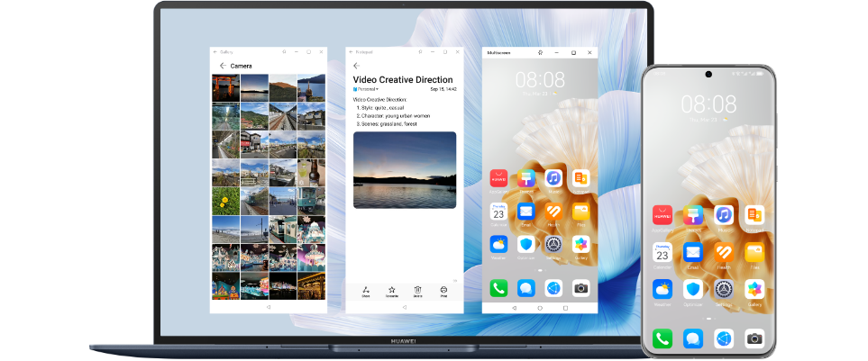Screen dimensions: 868x361
Task: Tap Browser icon on physical phone dock
Action: [724, 338]
